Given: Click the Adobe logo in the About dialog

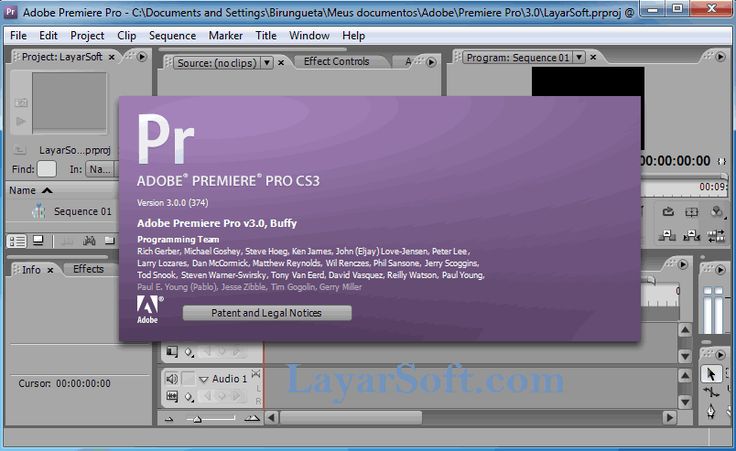Looking at the screenshot, I should (148, 310).
